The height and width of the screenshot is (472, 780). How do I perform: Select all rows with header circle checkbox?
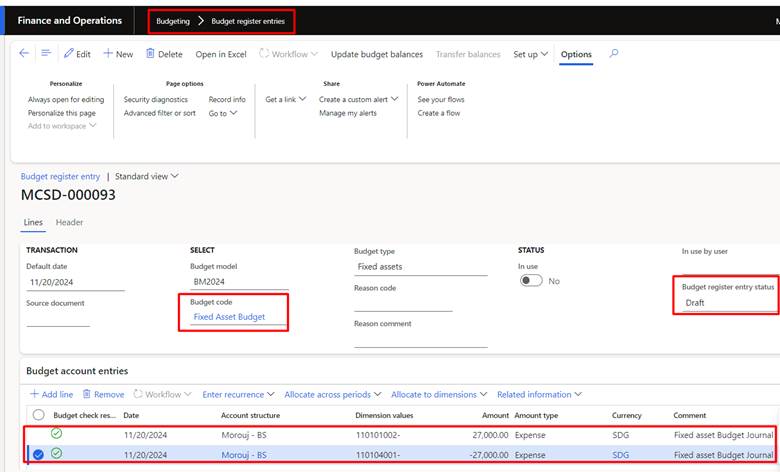click(38, 415)
